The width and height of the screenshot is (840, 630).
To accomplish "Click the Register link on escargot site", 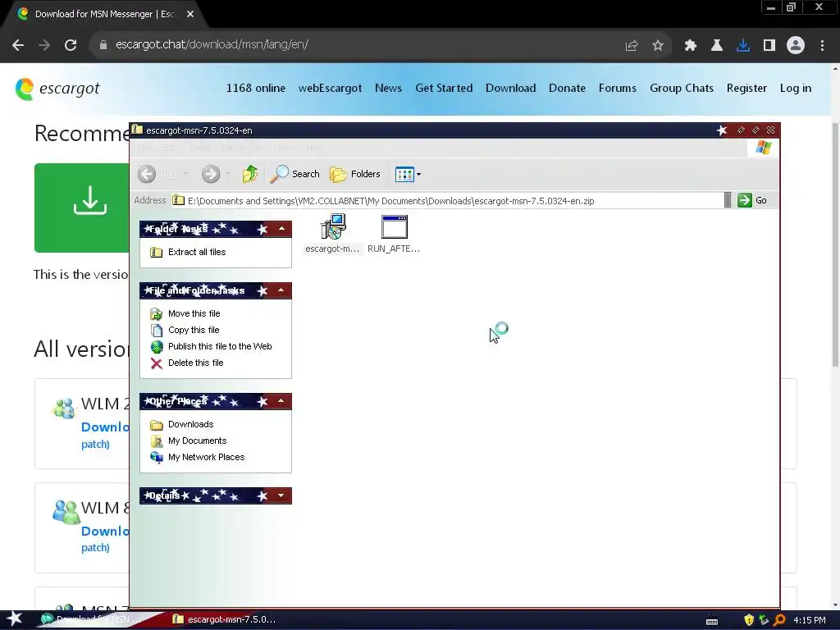I will (746, 89).
